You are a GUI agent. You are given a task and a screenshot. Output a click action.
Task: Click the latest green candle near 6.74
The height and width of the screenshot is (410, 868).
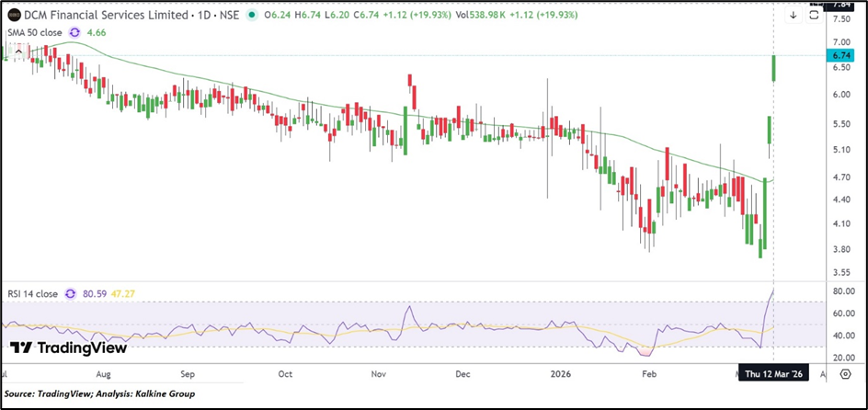coord(774,68)
